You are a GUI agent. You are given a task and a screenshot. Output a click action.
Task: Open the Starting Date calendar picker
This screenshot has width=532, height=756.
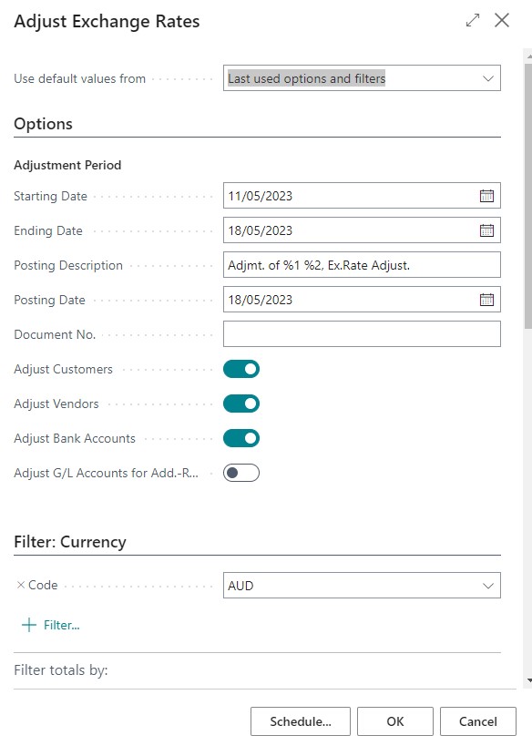[486, 196]
